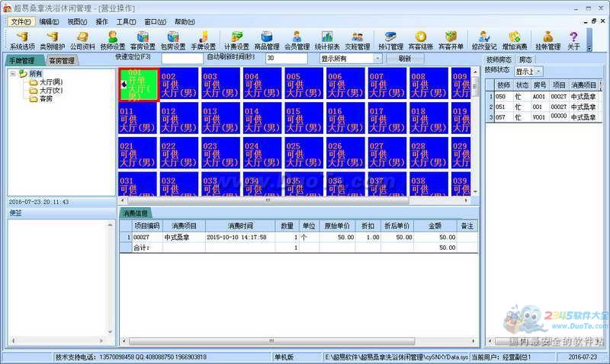Image resolution: width=610 pixels, height=364 pixels.
Task: Click the 包房设置 toolbar icon
Action: click(x=173, y=41)
